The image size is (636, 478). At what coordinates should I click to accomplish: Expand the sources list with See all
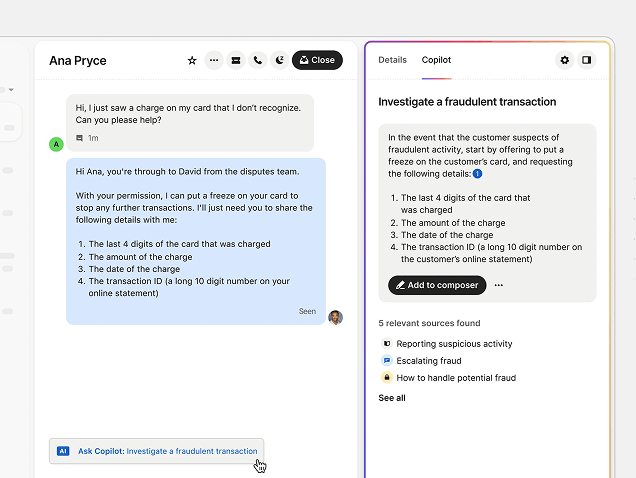click(392, 398)
